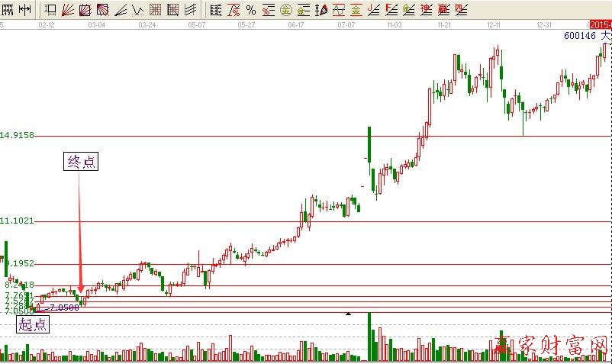This screenshot has width=612, height=364.
Task: Select the horizontal width measure tool
Action: coord(24,10)
